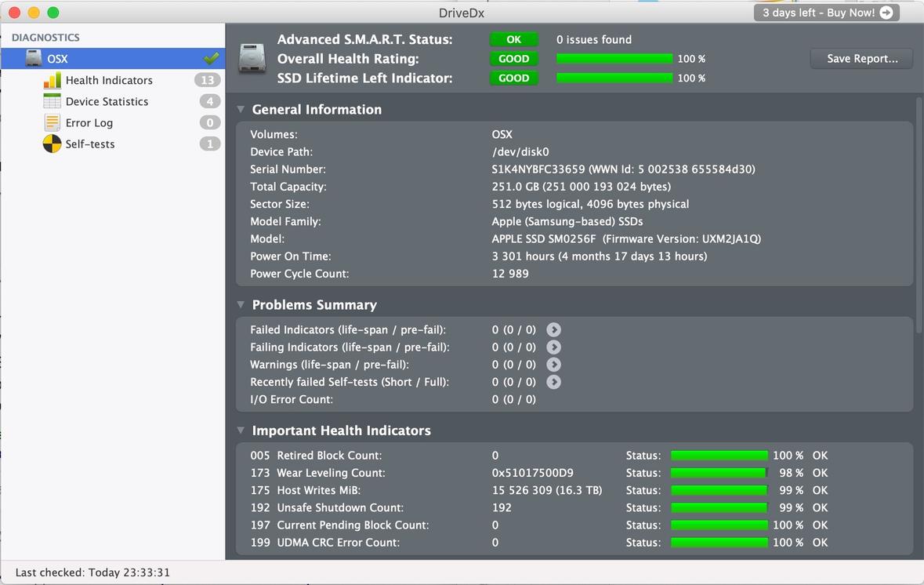Click the Host Writes MiB status bar
Image resolution: width=924 pixels, height=585 pixels.
pyautogui.click(x=719, y=490)
